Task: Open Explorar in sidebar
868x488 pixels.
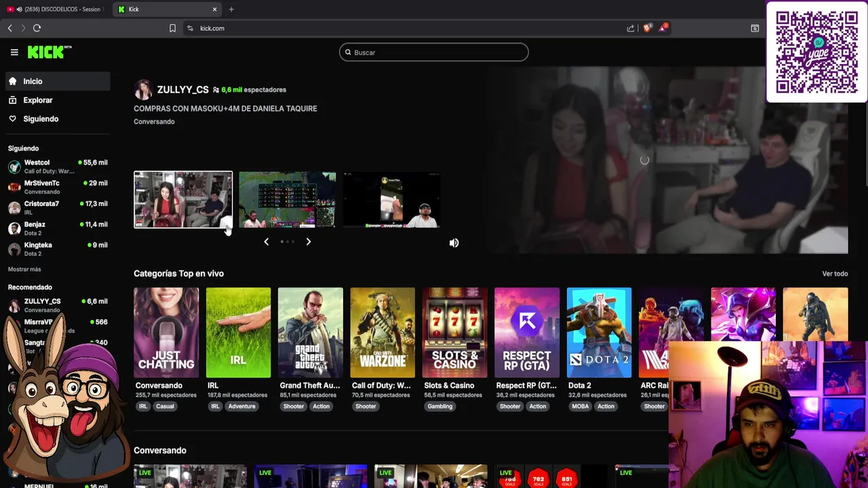Action: pos(58,100)
